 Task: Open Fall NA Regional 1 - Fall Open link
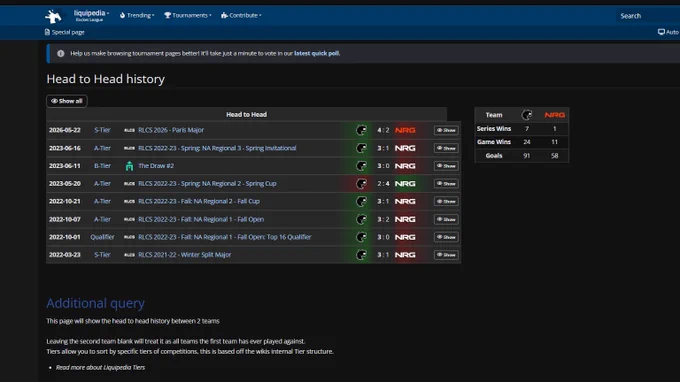201,219
